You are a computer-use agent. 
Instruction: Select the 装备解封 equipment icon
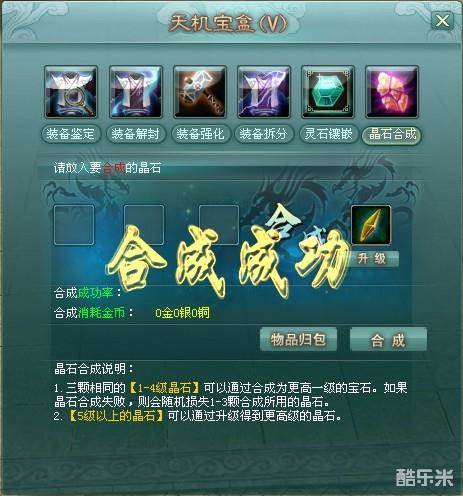[x=136, y=92]
